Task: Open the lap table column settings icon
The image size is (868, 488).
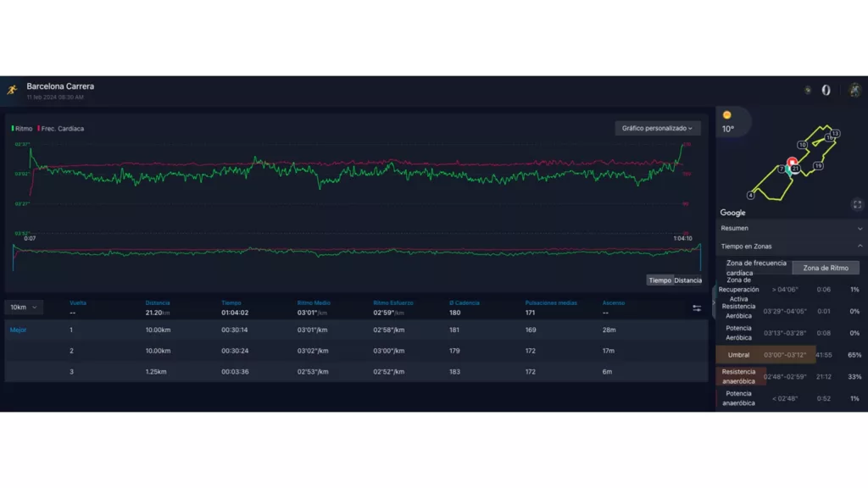Action: pos(697,308)
